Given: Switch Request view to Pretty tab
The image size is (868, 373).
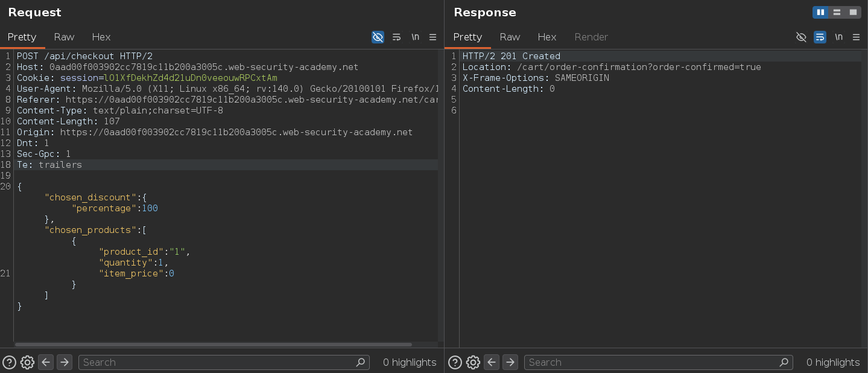Looking at the screenshot, I should pyautogui.click(x=22, y=37).
